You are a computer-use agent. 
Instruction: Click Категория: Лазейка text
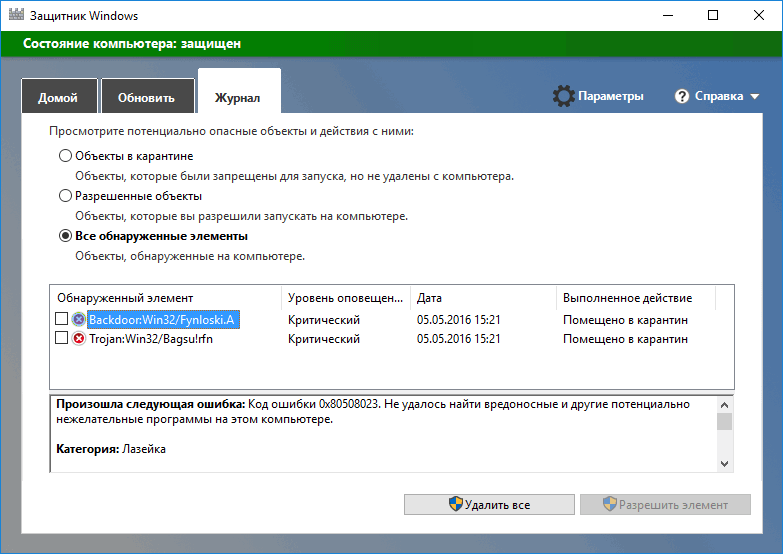pyautogui.click(x=111, y=449)
